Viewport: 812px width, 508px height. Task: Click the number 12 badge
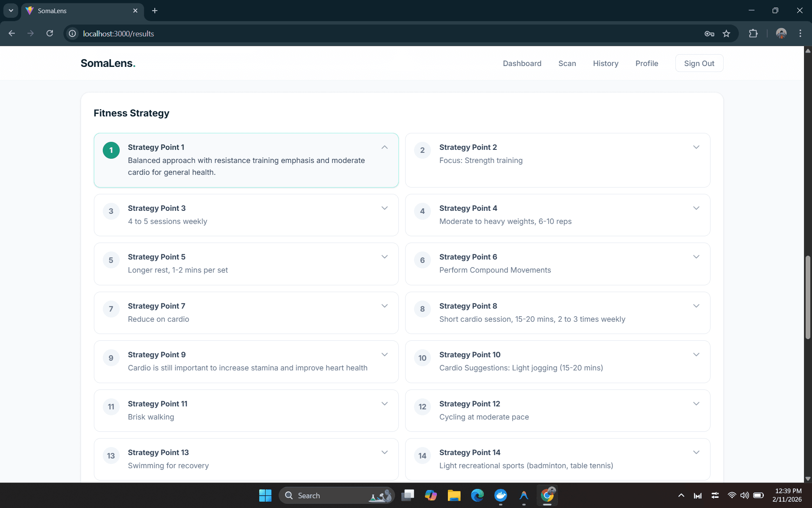point(422,407)
